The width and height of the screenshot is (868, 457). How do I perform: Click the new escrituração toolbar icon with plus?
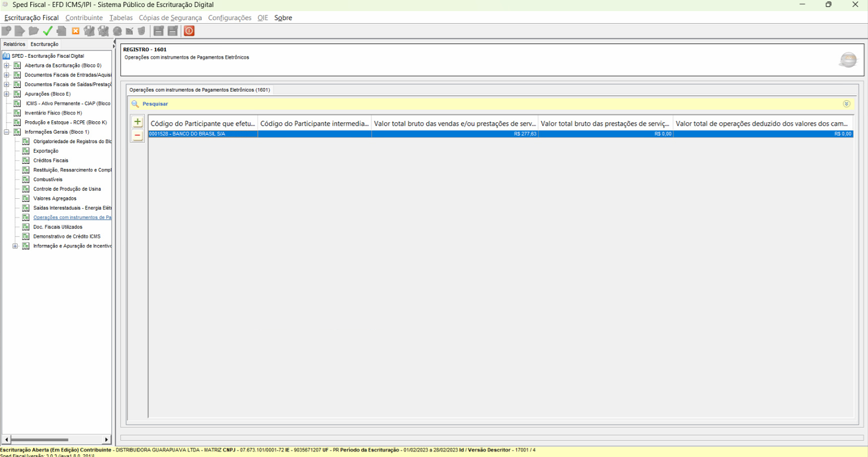[x=6, y=31]
